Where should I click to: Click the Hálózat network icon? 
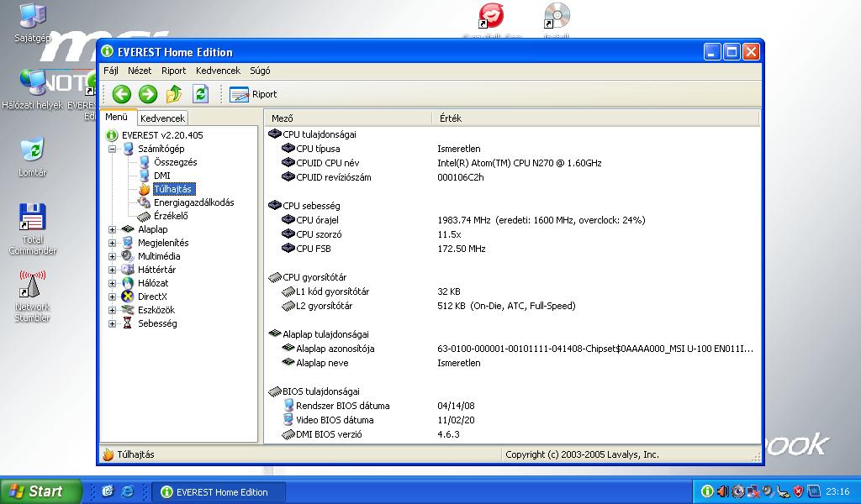coord(128,283)
